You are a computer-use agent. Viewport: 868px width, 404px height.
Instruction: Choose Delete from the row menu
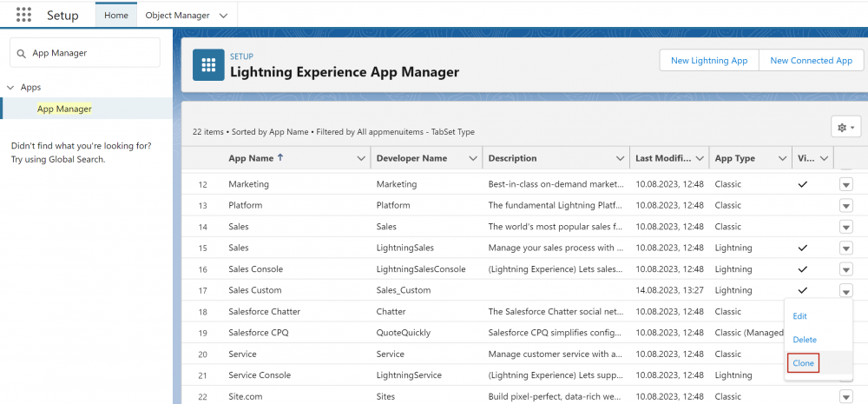[x=805, y=339]
